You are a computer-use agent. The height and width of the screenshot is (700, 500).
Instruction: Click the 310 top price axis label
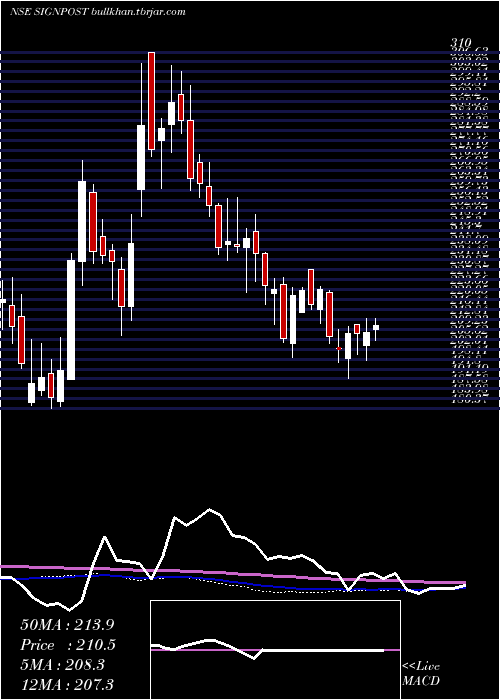[x=461, y=43]
